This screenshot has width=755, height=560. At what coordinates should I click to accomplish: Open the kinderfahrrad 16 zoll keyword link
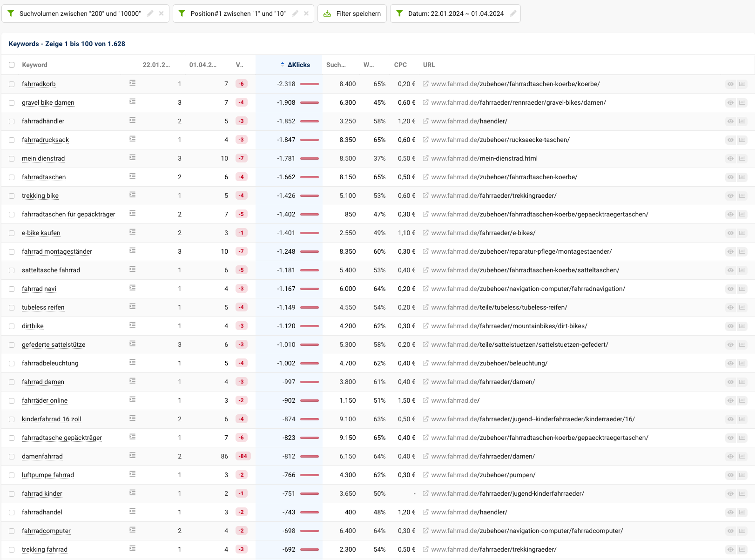[51, 419]
